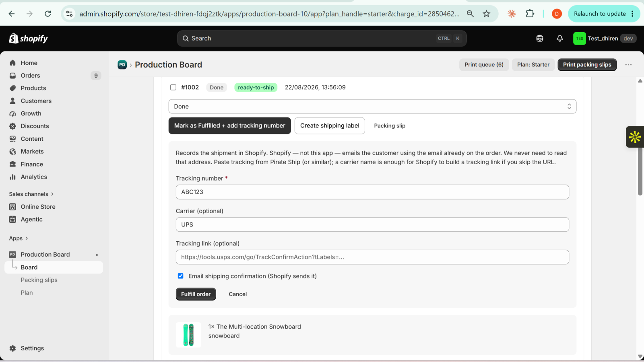Open the Done status dropdown
Viewport: 644px width, 362px height.
[x=372, y=107]
